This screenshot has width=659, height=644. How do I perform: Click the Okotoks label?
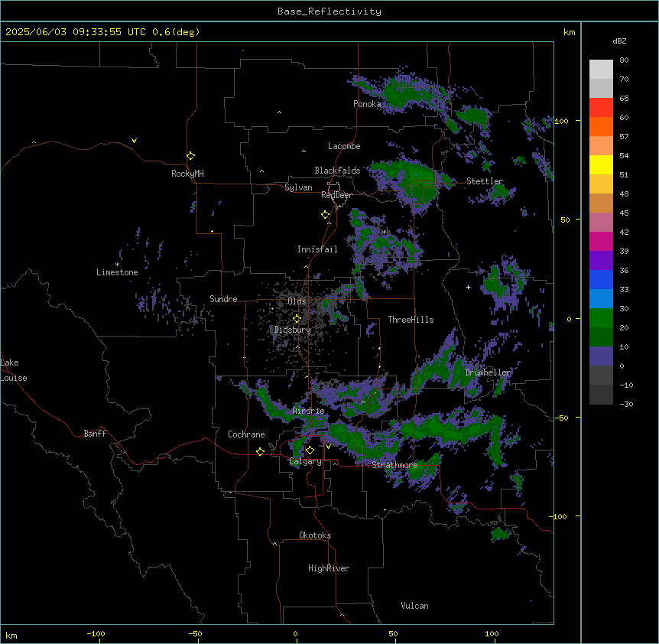click(315, 535)
